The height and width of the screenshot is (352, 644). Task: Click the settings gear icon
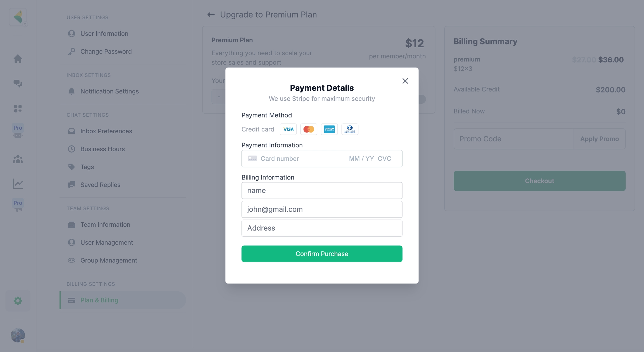click(18, 301)
